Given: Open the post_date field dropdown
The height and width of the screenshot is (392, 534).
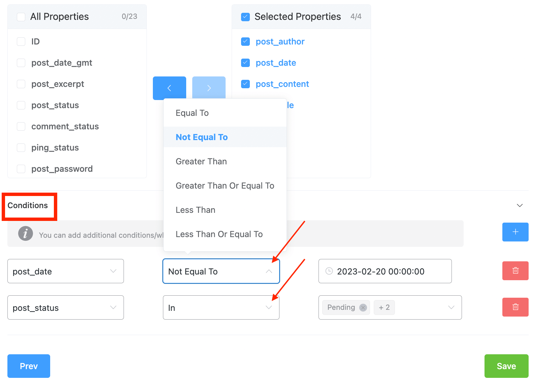Looking at the screenshot, I should coord(66,271).
